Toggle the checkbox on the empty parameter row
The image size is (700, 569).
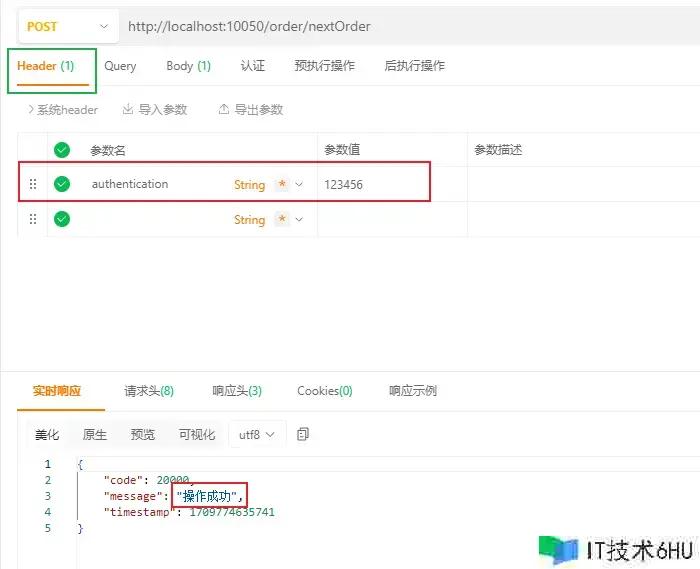(62, 219)
